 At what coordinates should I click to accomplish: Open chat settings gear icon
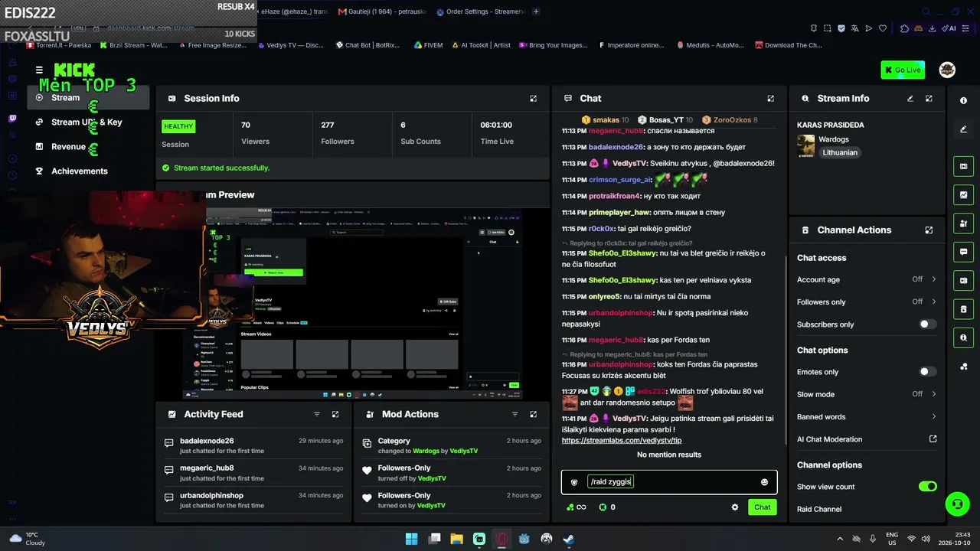coord(735,507)
